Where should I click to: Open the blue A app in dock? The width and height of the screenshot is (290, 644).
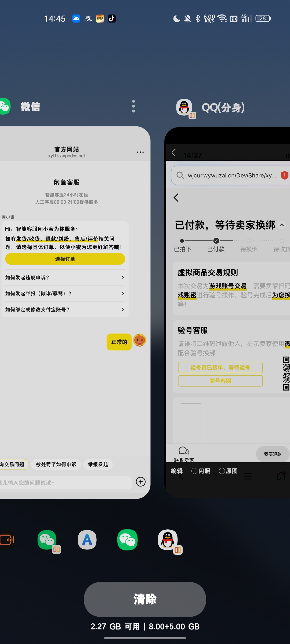[x=87, y=540]
